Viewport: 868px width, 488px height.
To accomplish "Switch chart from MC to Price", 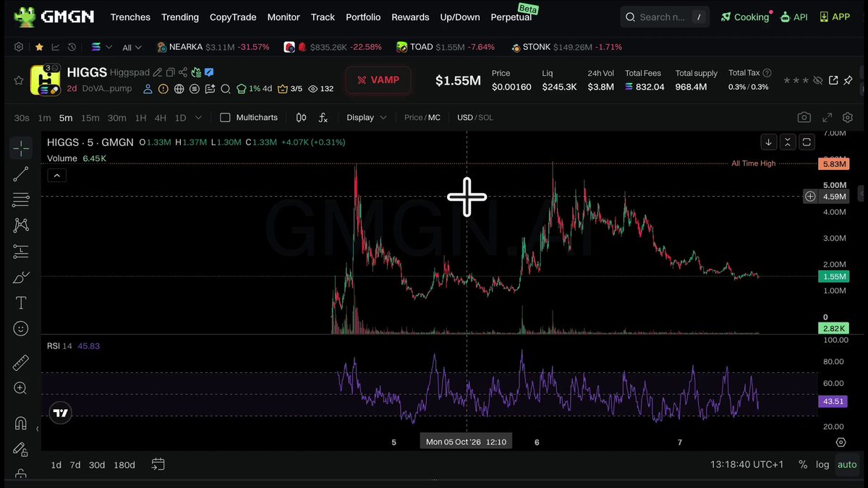I will pyautogui.click(x=414, y=117).
